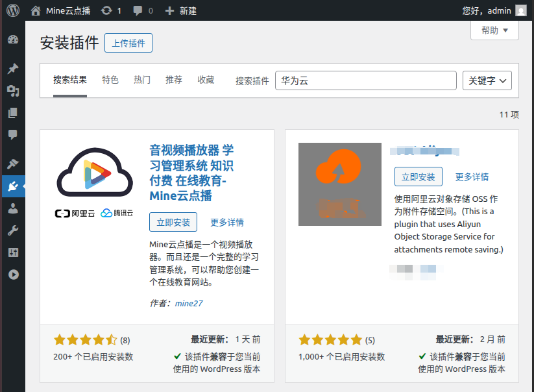Focus the plugin search field containing 华为云

(366, 80)
